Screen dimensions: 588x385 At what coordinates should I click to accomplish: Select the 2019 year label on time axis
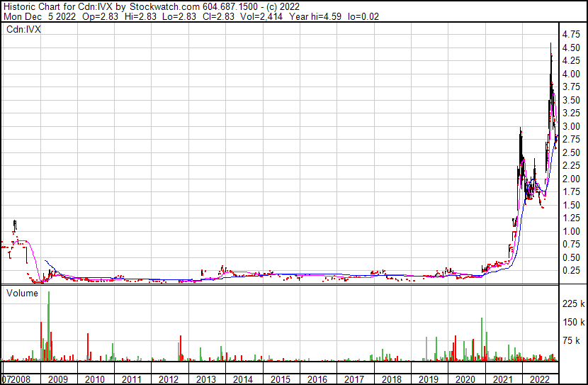pyautogui.click(x=428, y=379)
